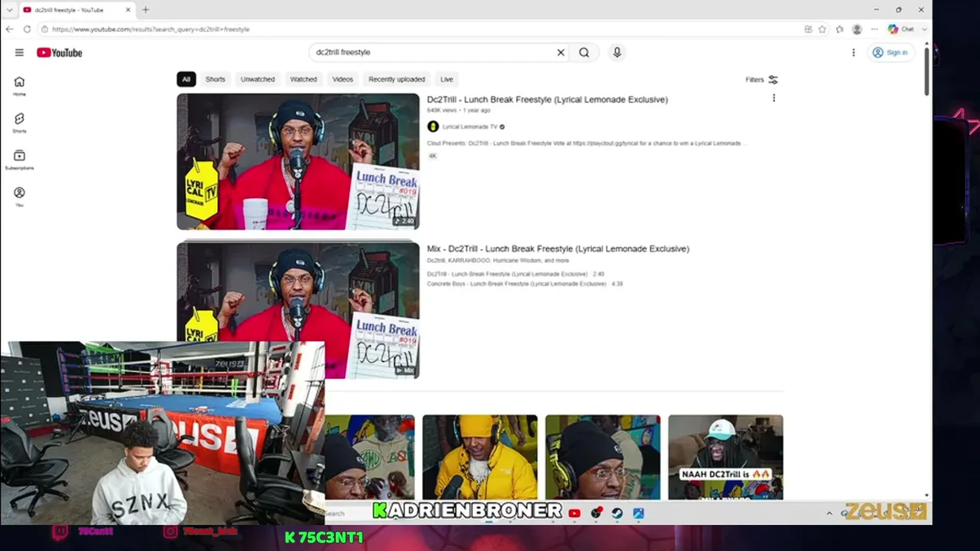980x551 pixels.
Task: Bookmark this page with the star icon
Action: point(822,29)
